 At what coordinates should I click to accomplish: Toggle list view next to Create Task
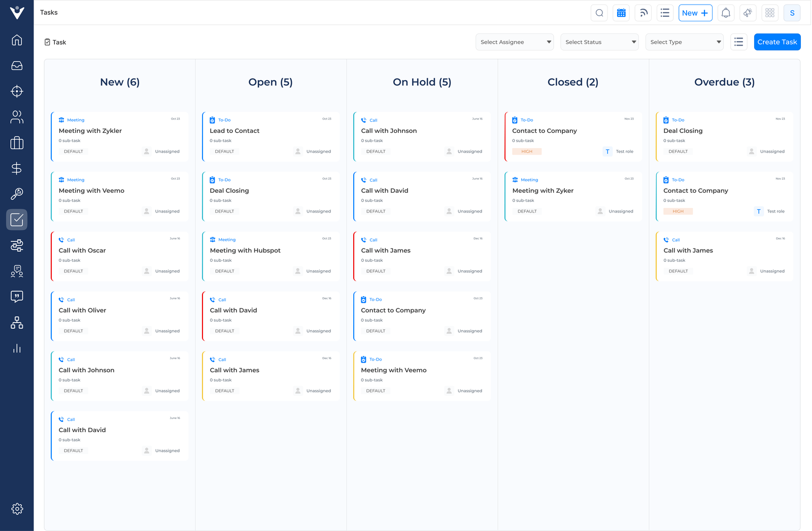click(738, 42)
